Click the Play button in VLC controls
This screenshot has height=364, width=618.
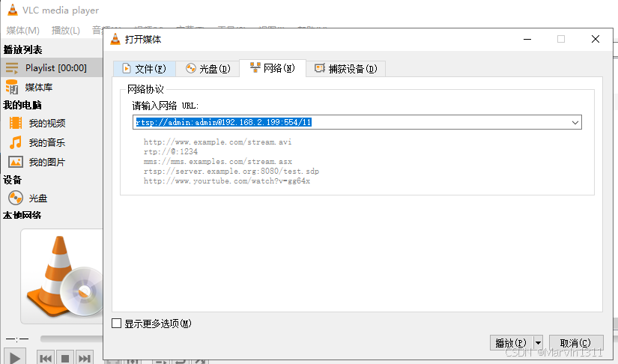pos(15,357)
